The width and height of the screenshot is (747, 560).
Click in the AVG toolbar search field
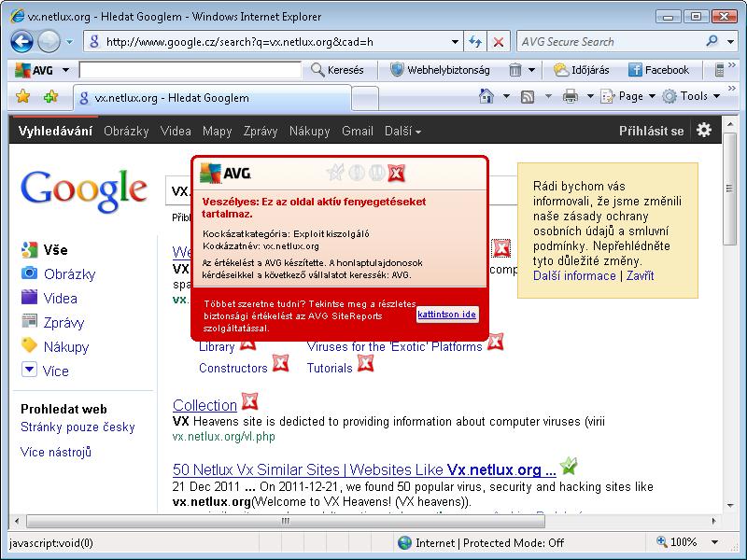[x=190, y=70]
